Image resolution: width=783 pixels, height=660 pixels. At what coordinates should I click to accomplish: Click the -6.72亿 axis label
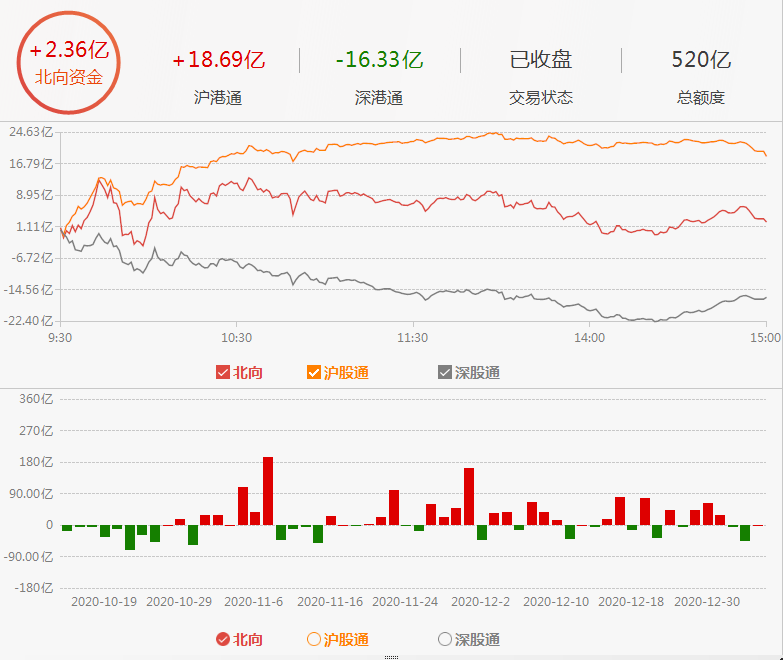click(x=32, y=258)
